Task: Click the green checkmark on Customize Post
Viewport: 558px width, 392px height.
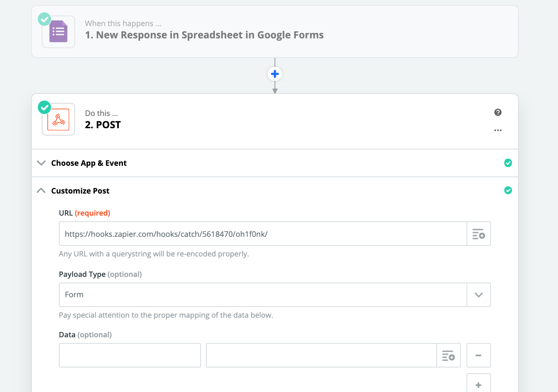Action: 508,190
